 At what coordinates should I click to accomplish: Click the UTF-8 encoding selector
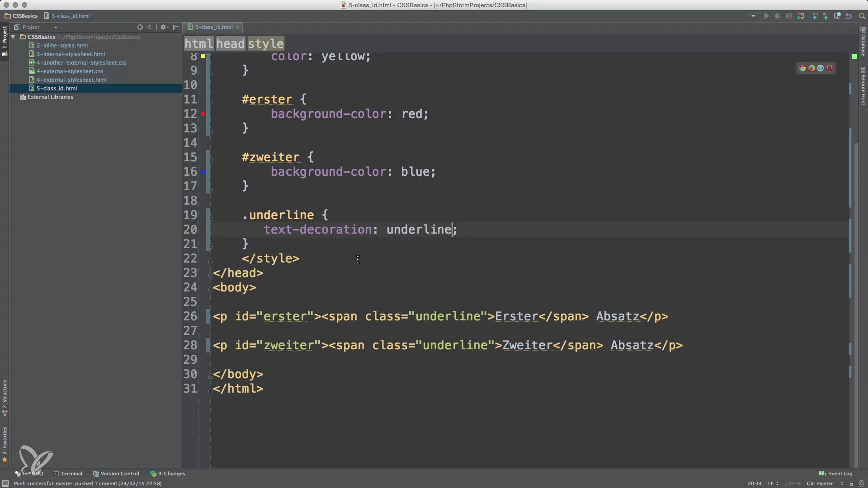pyautogui.click(x=793, y=483)
